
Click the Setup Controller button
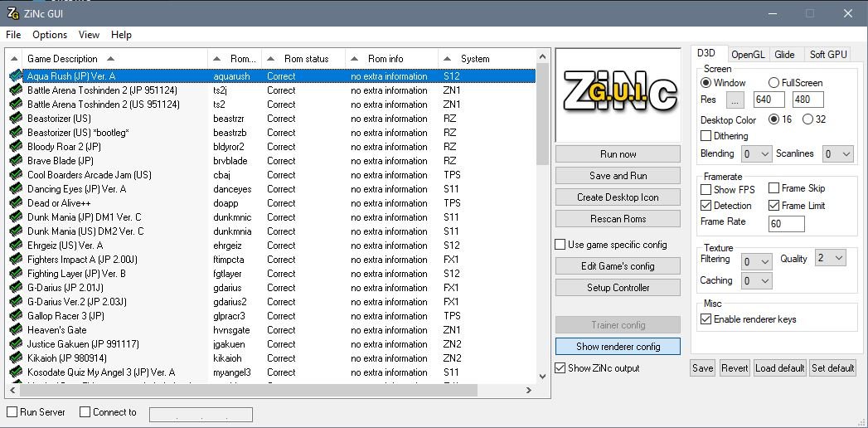coord(618,287)
